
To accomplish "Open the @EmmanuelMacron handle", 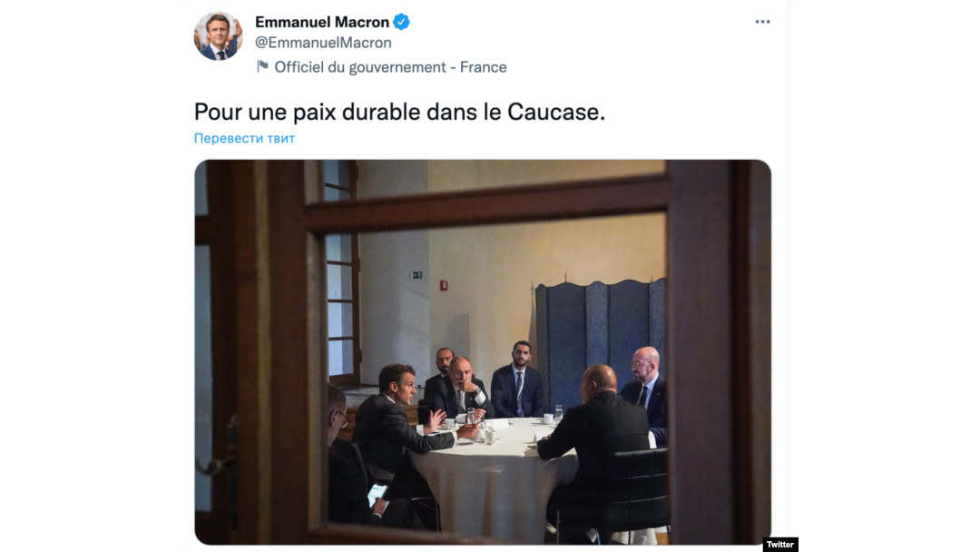I will (323, 43).
